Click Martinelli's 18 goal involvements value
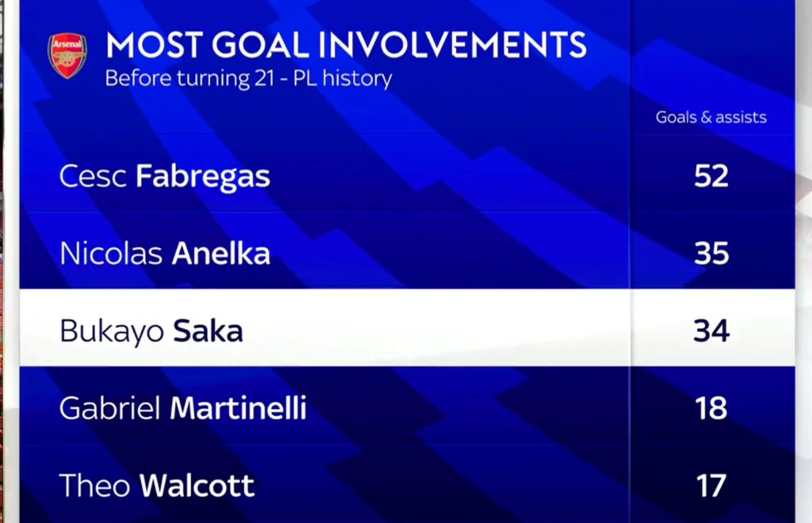This screenshot has width=812, height=523. click(711, 409)
